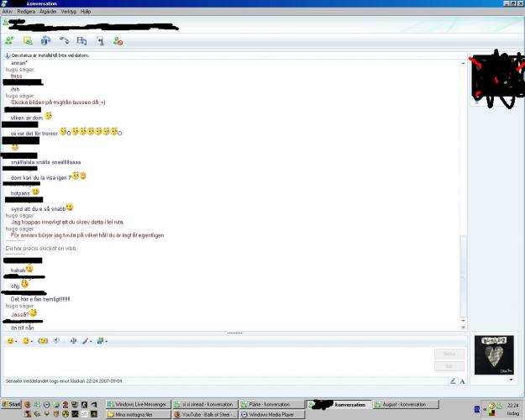
Task: Click the Windows Start button
Action: click(x=11, y=404)
